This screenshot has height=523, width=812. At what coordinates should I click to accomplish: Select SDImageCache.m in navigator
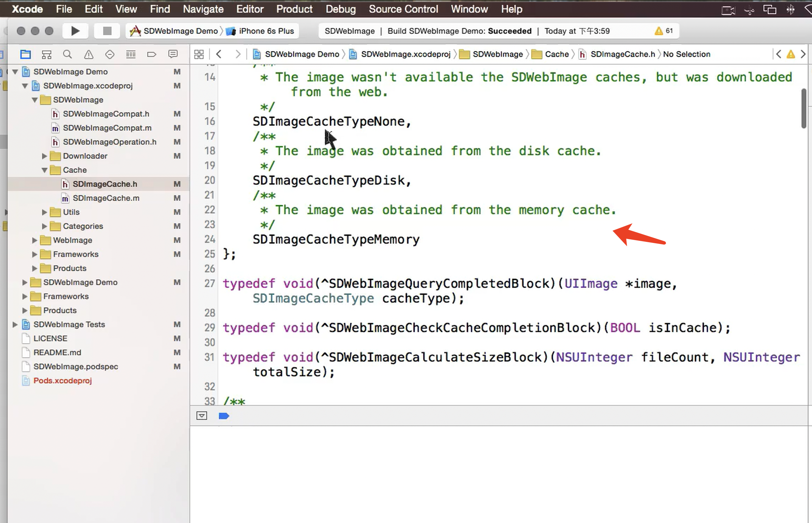106,198
